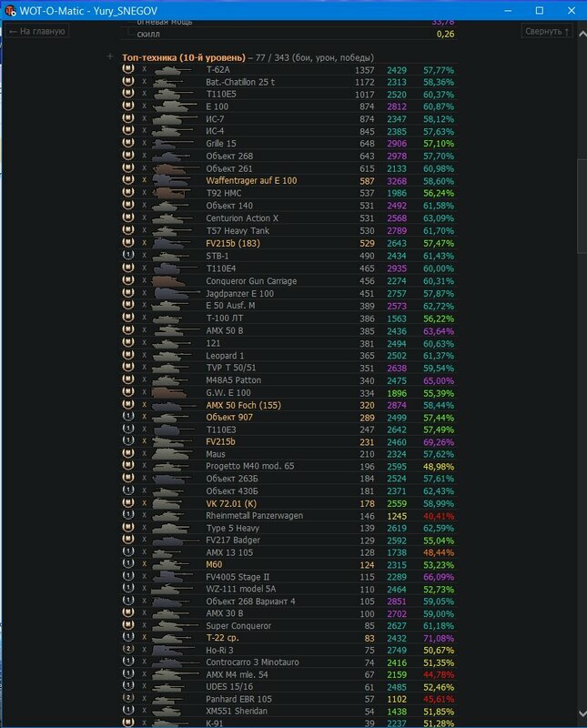This screenshot has width=587, height=728.
Task: Click the T-62A tank icon
Action: [170, 69]
